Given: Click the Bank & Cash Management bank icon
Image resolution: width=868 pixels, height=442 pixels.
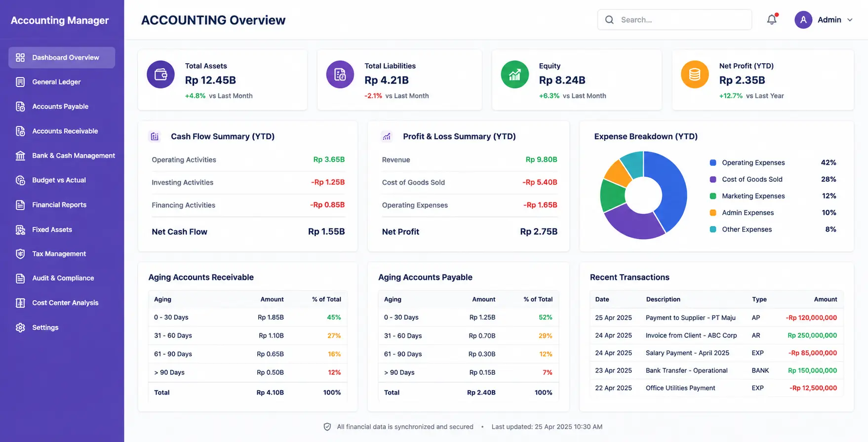Looking at the screenshot, I should pos(20,156).
